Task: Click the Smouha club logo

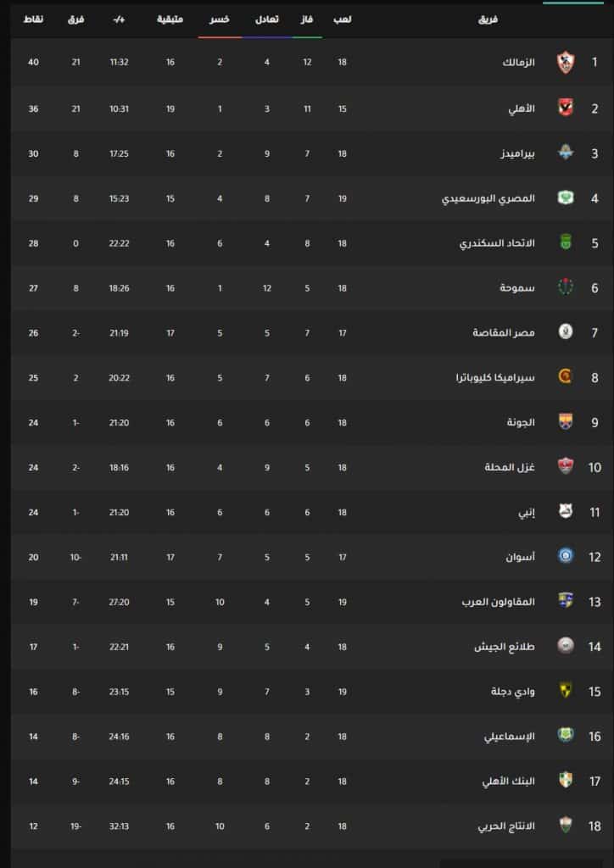Action: coord(566,288)
